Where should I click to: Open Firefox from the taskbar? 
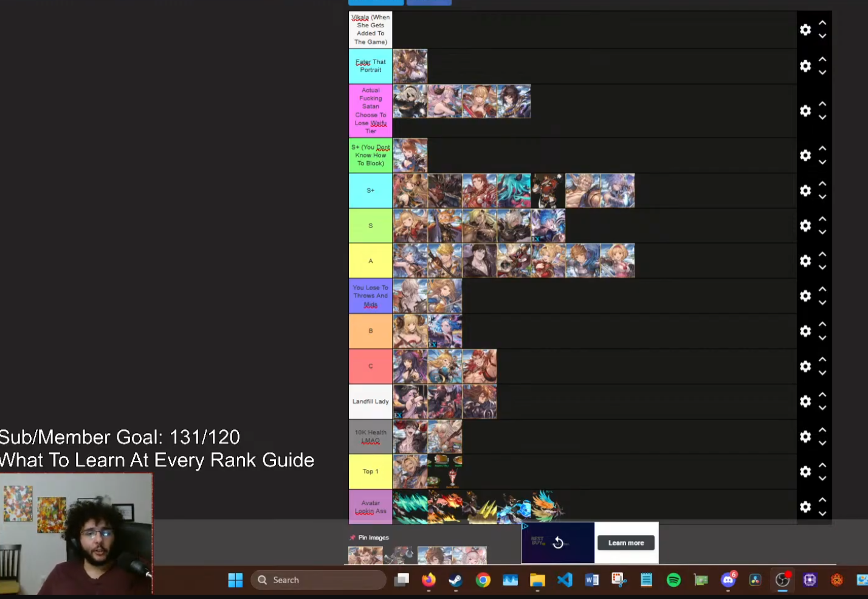tap(429, 580)
